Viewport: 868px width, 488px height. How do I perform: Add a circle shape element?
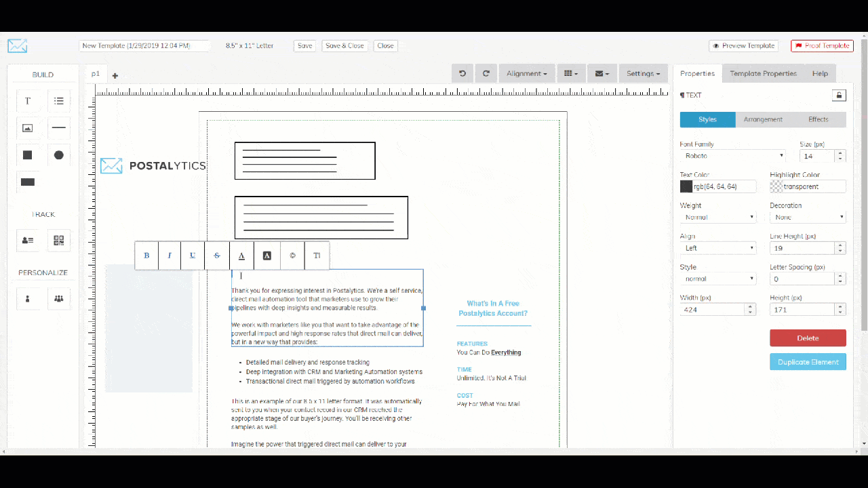click(x=58, y=155)
